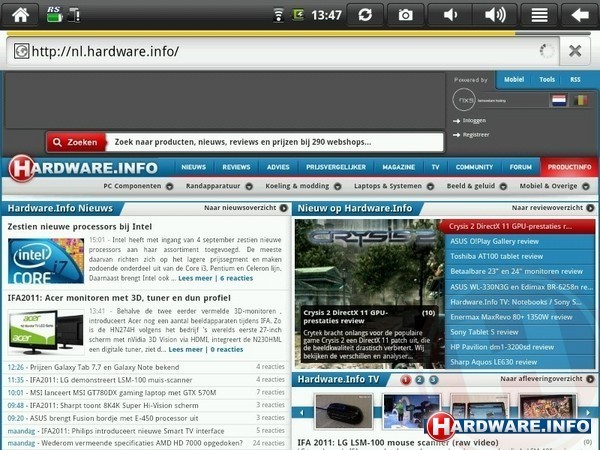This screenshot has height=450, width=600.
Task: Select Enermax MaxRevo 80+ 1350W review
Action: pyautogui.click(x=520, y=317)
